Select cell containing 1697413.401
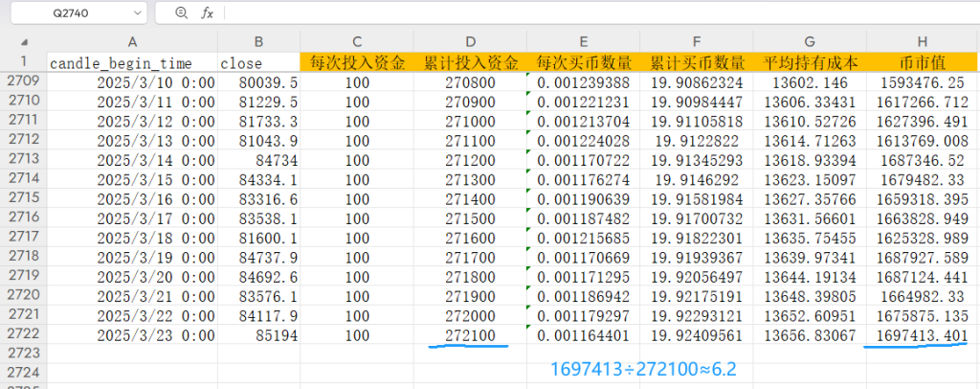Screen dimensions: 980x389 [923, 335]
